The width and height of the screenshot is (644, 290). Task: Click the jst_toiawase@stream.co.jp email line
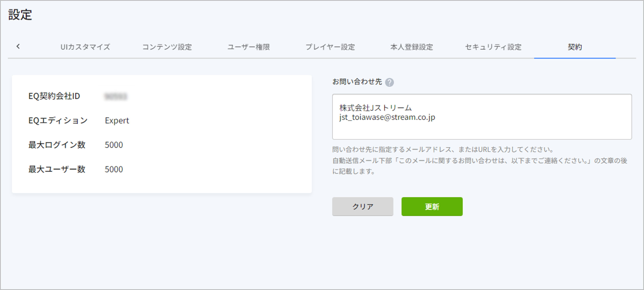[387, 117]
